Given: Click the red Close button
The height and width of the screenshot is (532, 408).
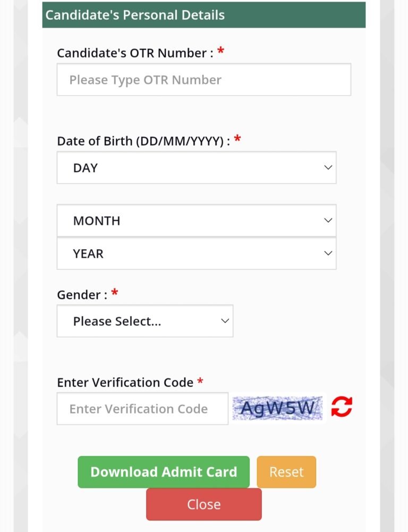Looking at the screenshot, I should pyautogui.click(x=203, y=504).
